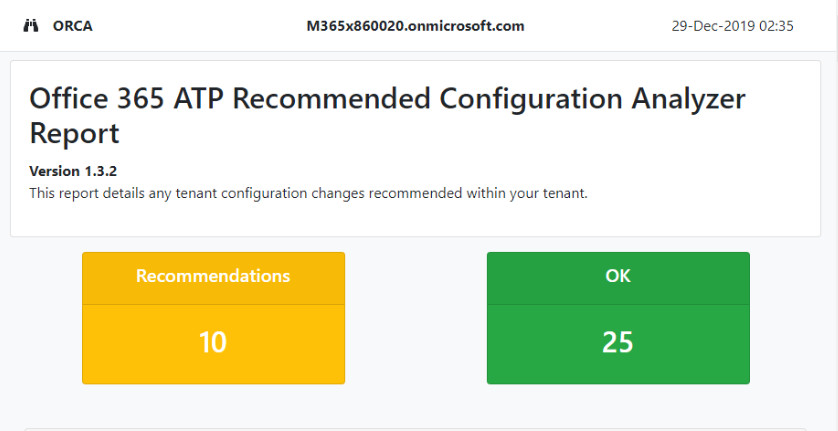Image resolution: width=838 pixels, height=431 pixels.
Task: Click the vertical scrollbar at right edge
Action: 834,216
